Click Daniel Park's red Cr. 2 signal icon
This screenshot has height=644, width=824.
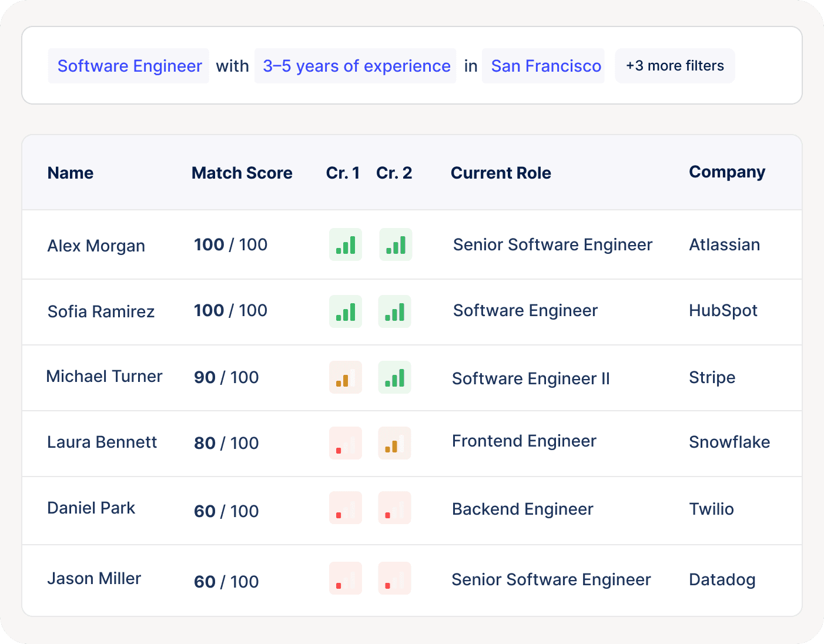pos(394,508)
